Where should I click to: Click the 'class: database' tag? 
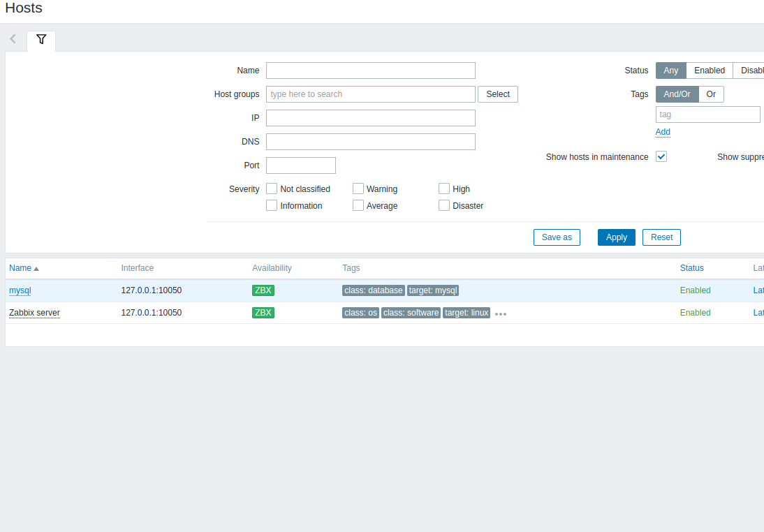374,290
